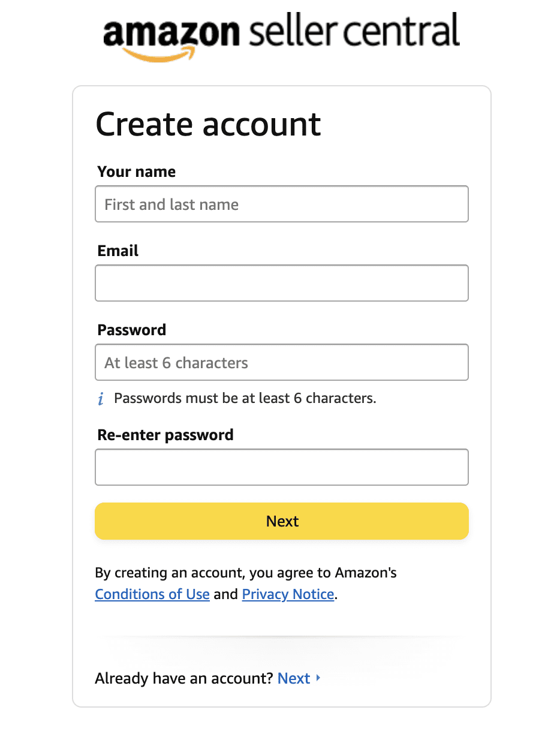560x734 pixels.
Task: Select the 'At least 6 characters' password field
Action: coord(281,362)
